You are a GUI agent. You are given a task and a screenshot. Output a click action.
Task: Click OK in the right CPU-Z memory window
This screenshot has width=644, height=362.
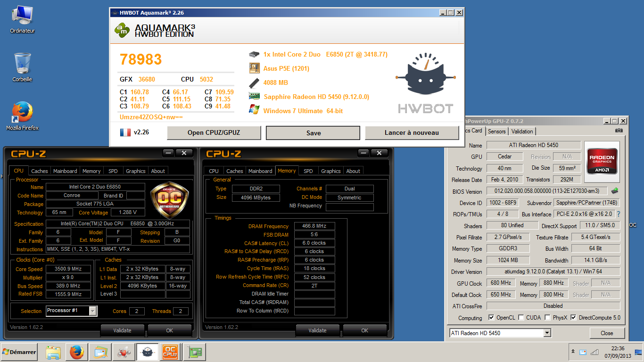(x=365, y=330)
